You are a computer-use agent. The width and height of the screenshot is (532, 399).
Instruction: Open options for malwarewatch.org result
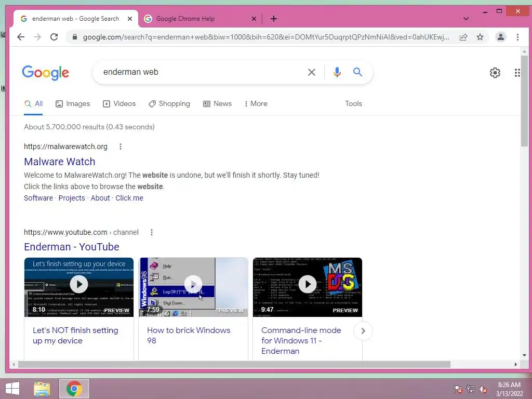pos(121,147)
